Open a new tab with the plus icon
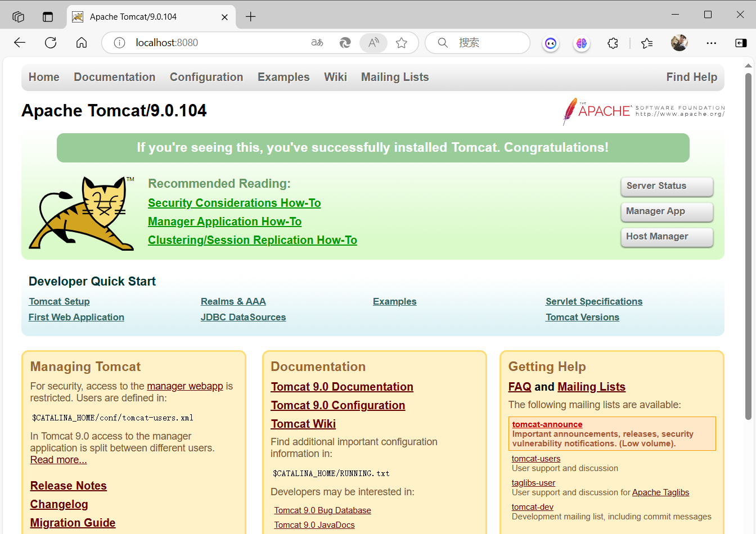The image size is (756, 534). tap(251, 17)
